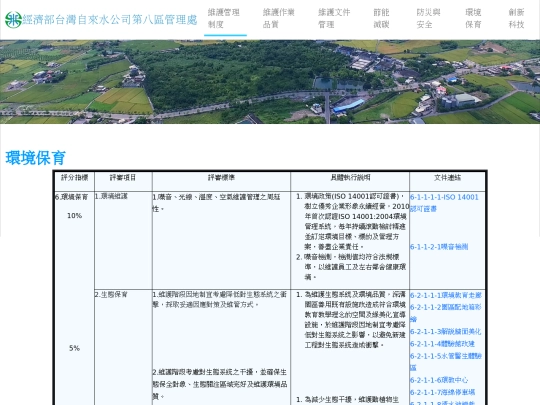This screenshot has height=405, width=540.
Task: Open the 6-2-1-1-2 document link
Action: point(446,313)
